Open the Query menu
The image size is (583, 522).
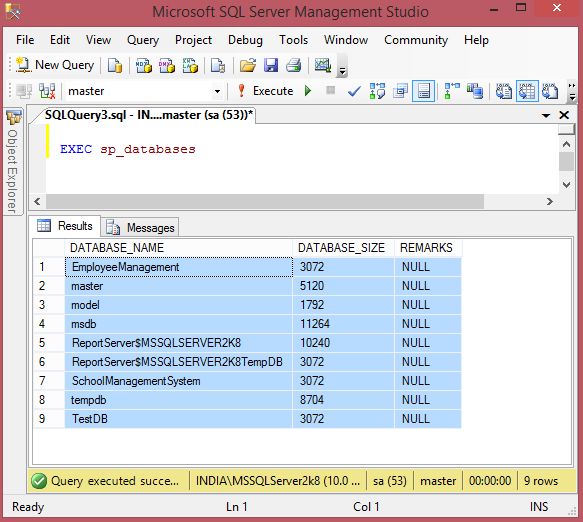143,40
